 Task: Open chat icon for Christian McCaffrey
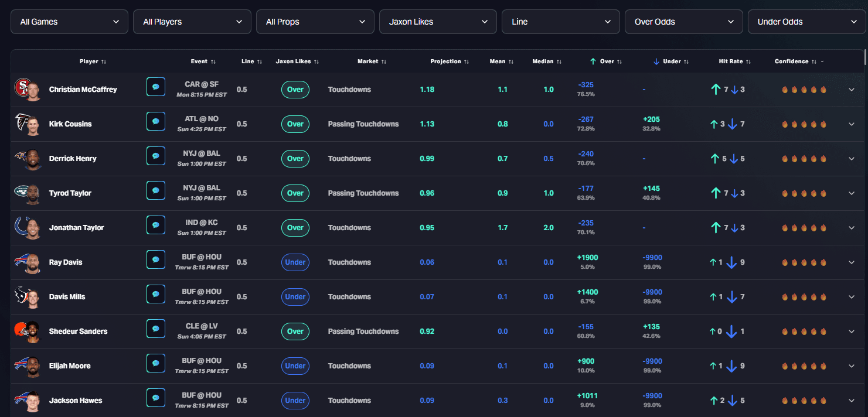pos(156,87)
